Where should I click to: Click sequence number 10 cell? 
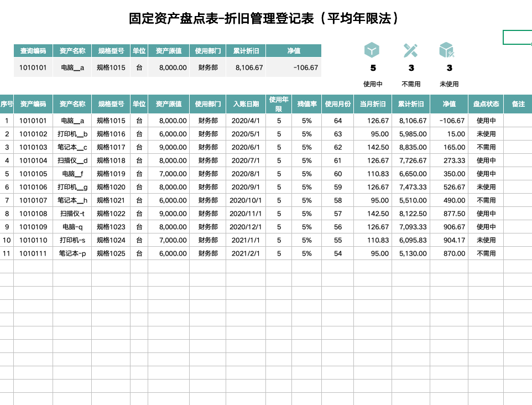(x=7, y=240)
